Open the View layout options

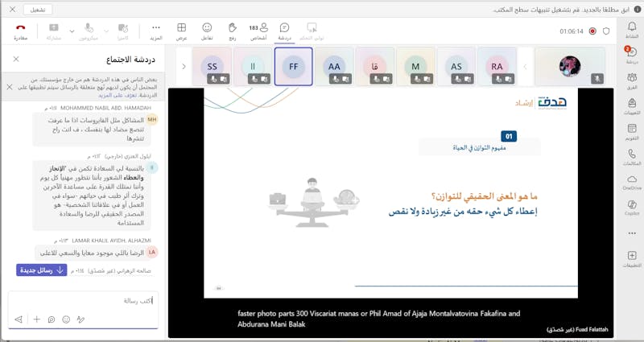pos(181,31)
